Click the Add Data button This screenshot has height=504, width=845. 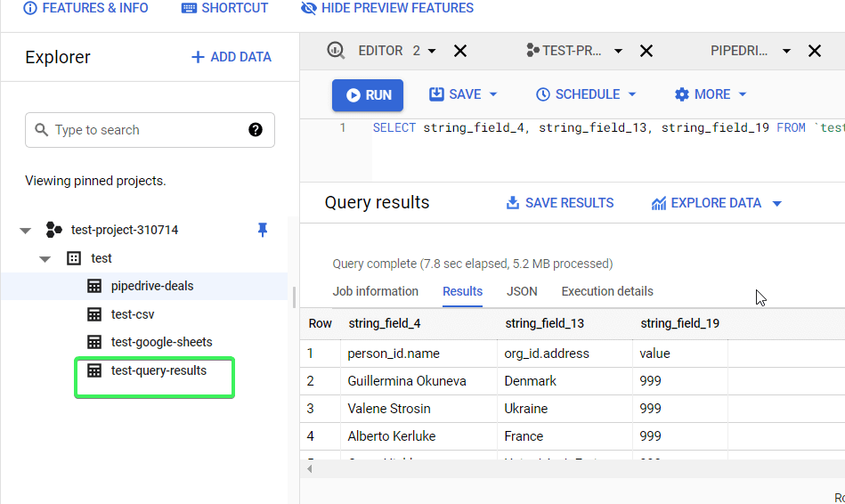[x=232, y=57]
